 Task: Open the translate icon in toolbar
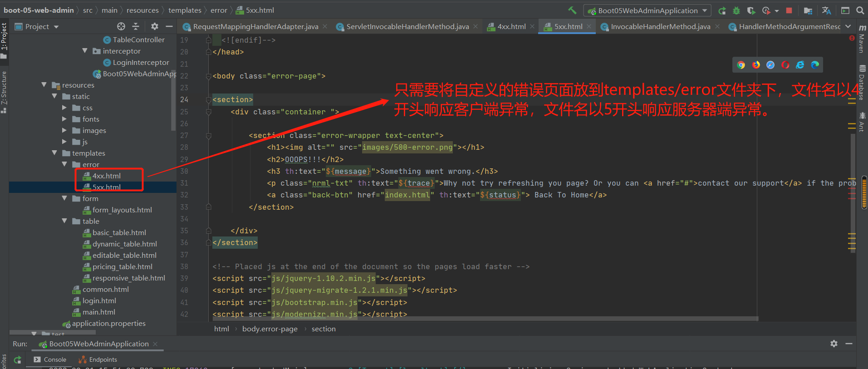click(826, 10)
